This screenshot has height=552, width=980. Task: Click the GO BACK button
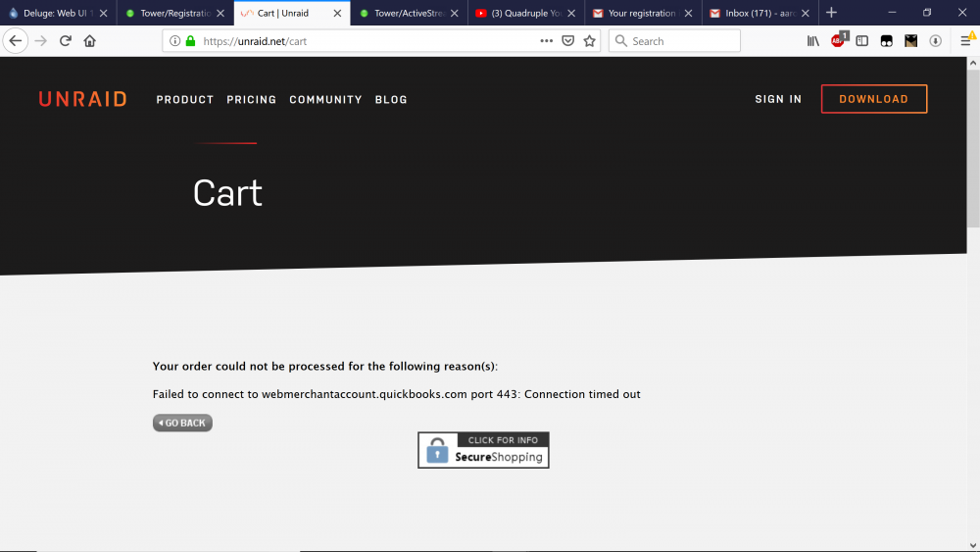tap(182, 424)
